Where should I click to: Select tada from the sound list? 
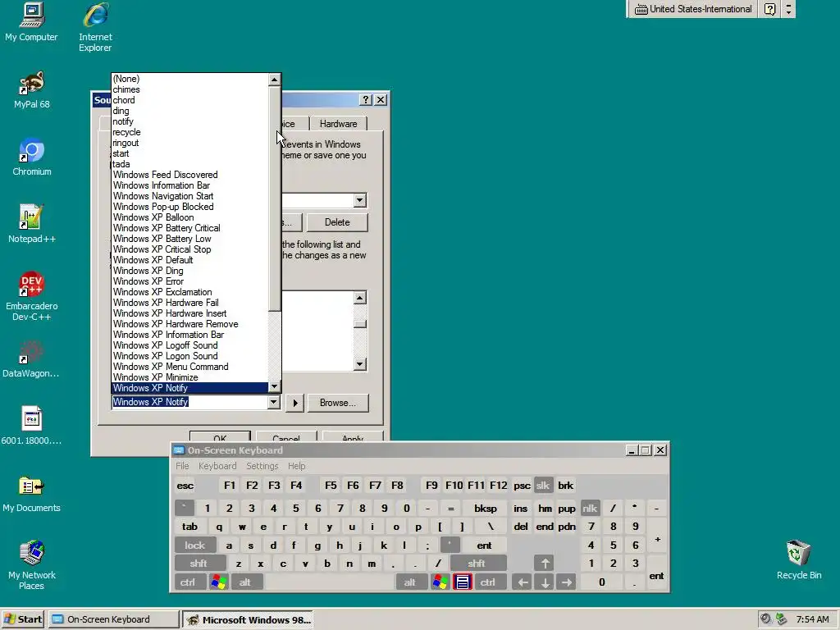click(x=121, y=164)
